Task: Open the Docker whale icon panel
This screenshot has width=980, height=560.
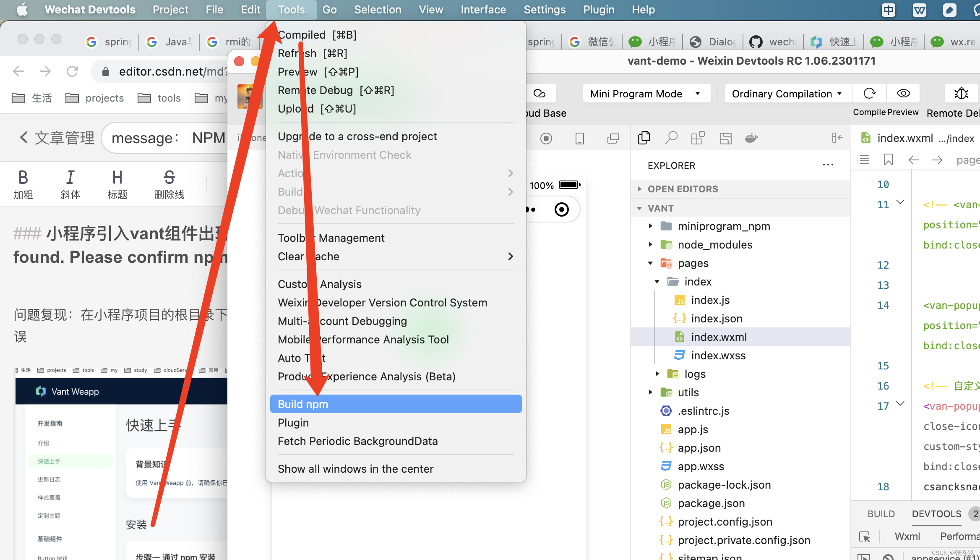Action: coord(751,138)
